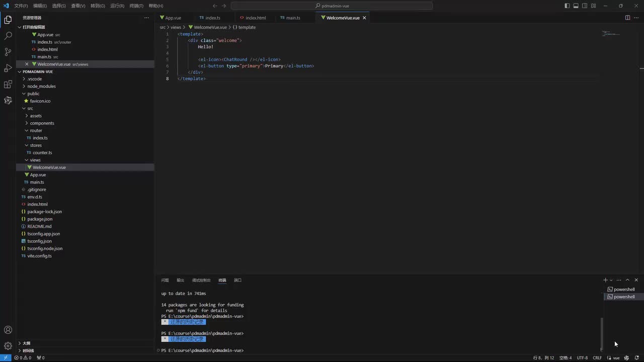Toggle secondary sidebar visibility
Viewport: 644px width, 362px height.
pos(585,6)
